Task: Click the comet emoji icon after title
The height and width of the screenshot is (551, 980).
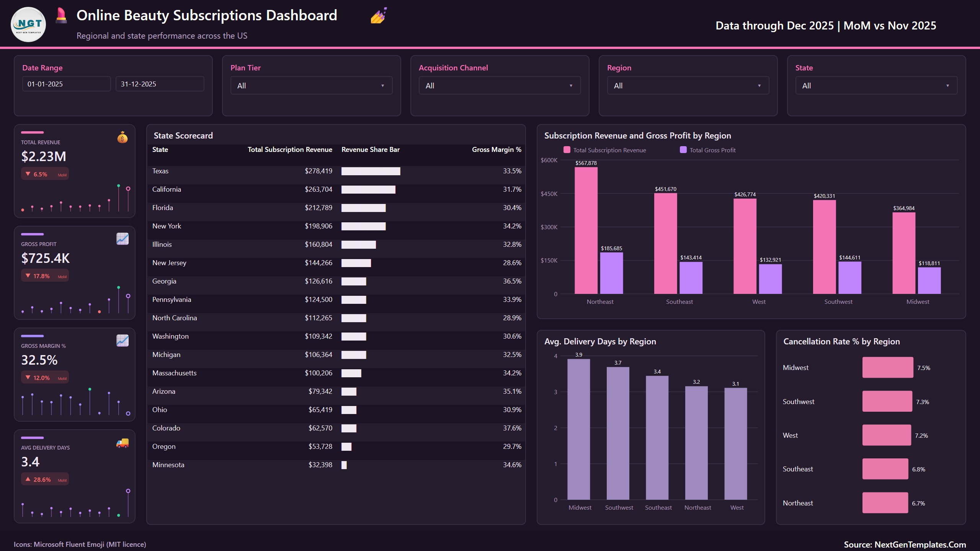Action: 379,15
